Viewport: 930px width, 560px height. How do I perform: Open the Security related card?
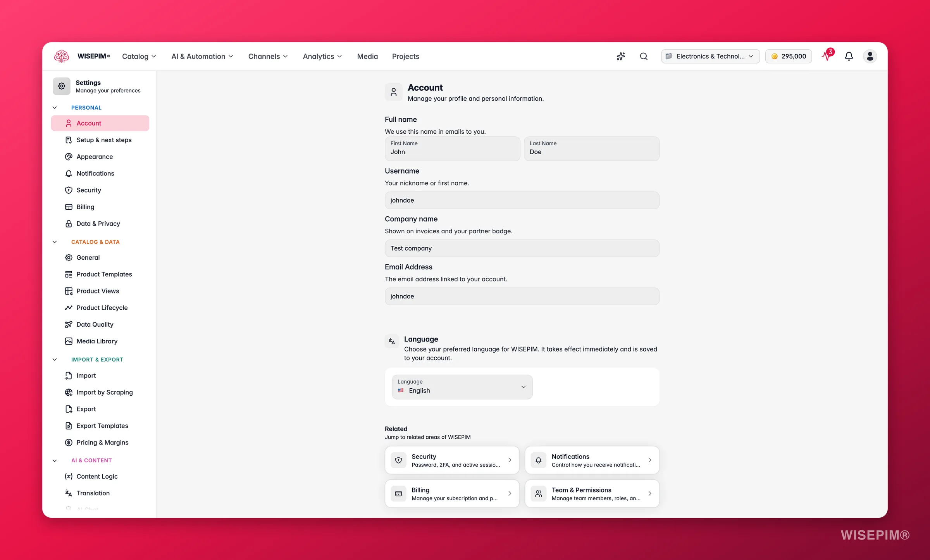(x=452, y=460)
